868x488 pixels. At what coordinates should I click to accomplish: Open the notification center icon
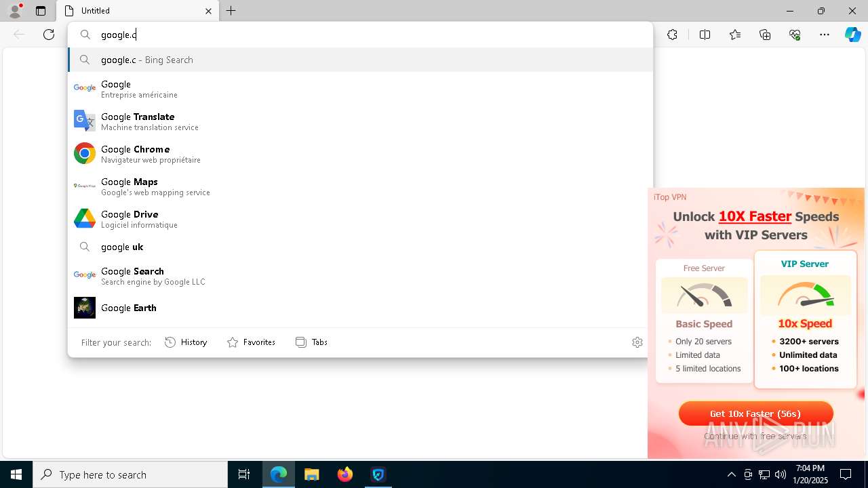[846, 474]
